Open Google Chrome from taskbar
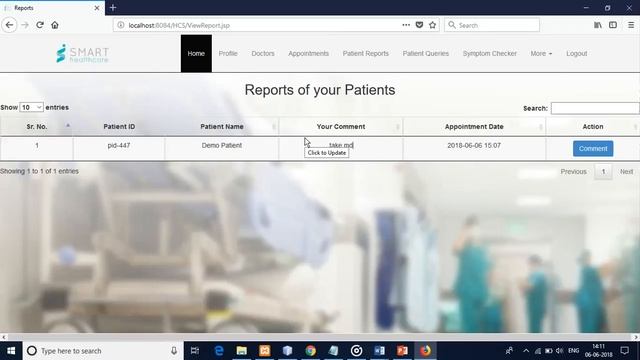640x360 pixels. click(311, 351)
